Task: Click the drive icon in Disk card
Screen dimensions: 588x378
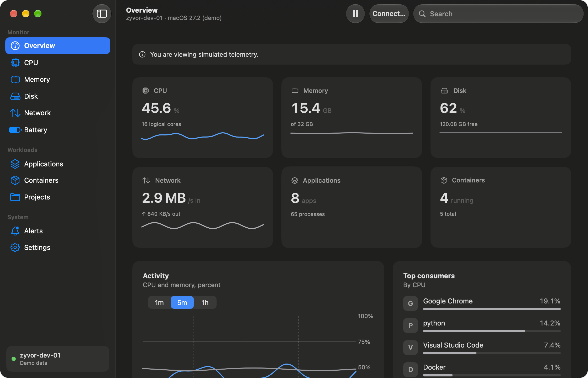Action: coord(444,91)
